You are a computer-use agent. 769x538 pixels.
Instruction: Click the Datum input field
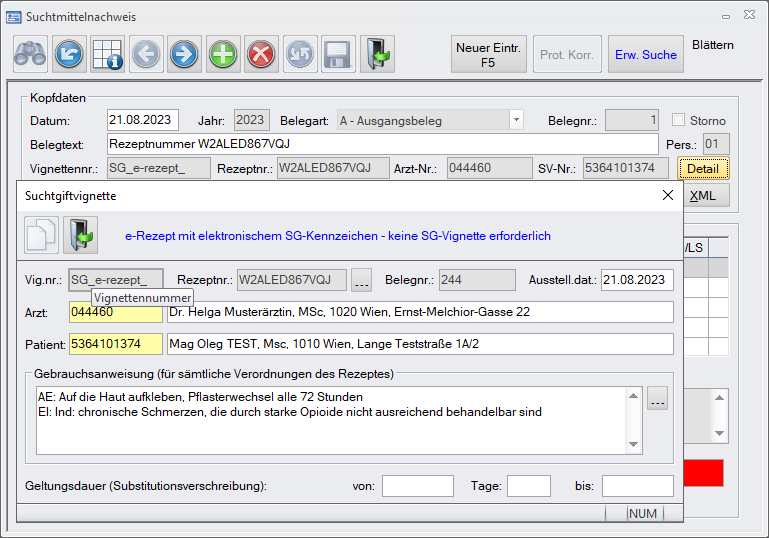point(143,120)
